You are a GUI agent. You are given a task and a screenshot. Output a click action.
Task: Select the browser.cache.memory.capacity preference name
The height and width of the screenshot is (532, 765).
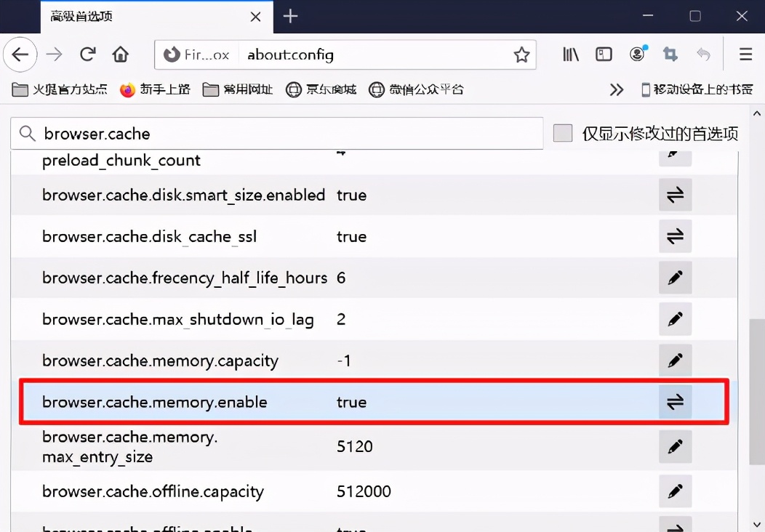160,361
